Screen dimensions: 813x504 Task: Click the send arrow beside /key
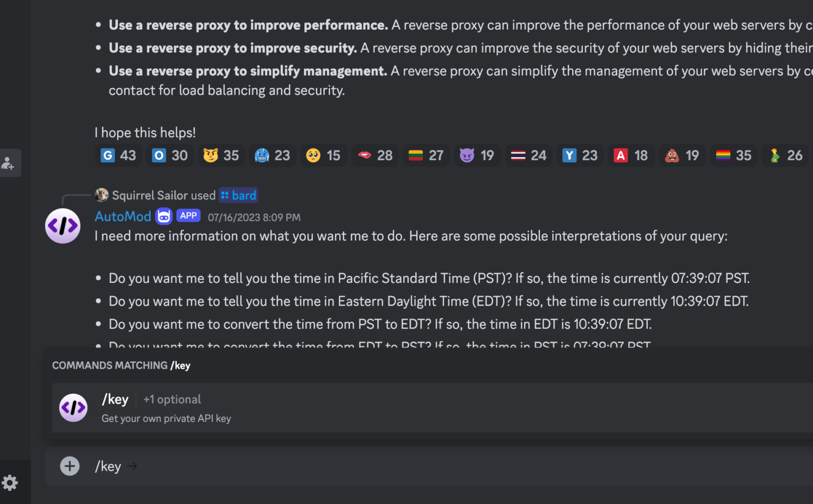coord(132,466)
